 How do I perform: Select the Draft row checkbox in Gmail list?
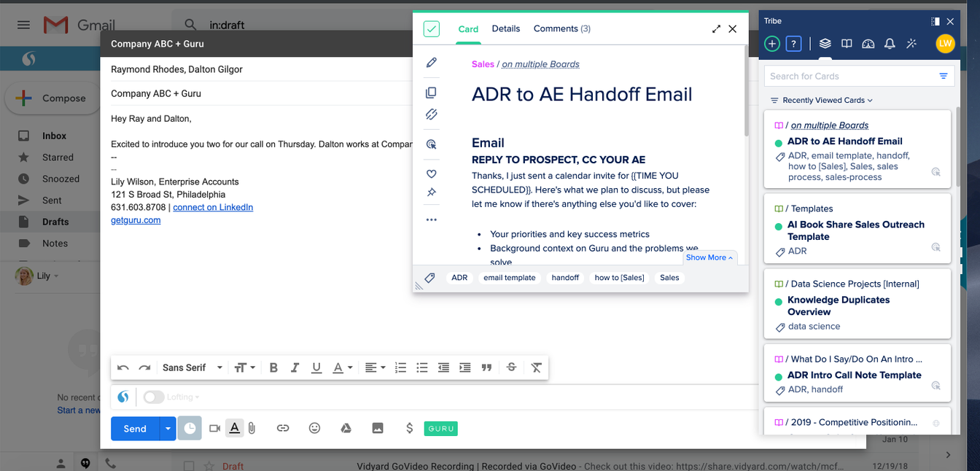pos(189,466)
